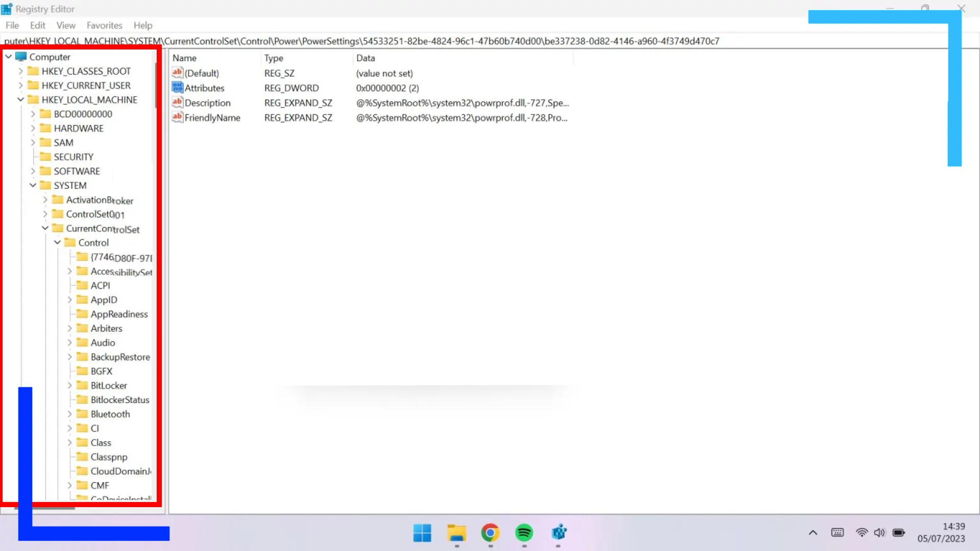Expand the HKEY_CURRENT_USER hive
The height and width of the screenshot is (551, 980).
pos(21,85)
